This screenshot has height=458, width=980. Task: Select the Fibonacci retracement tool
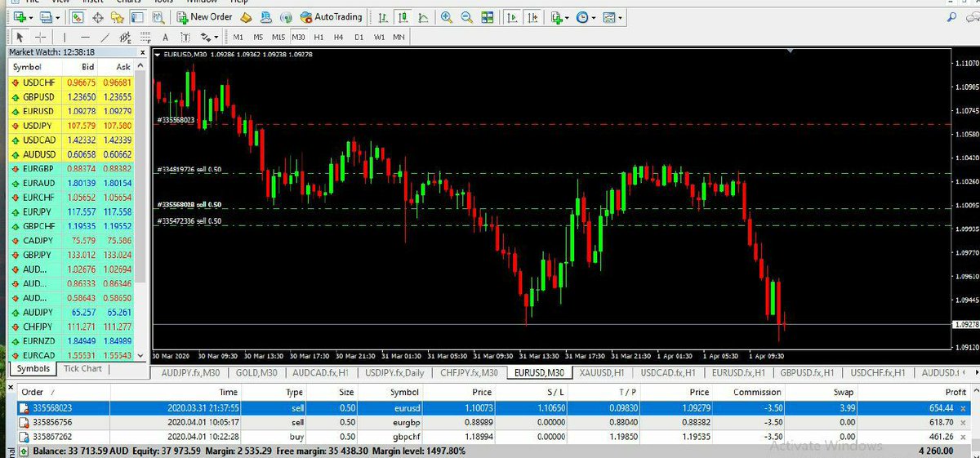[x=145, y=38]
